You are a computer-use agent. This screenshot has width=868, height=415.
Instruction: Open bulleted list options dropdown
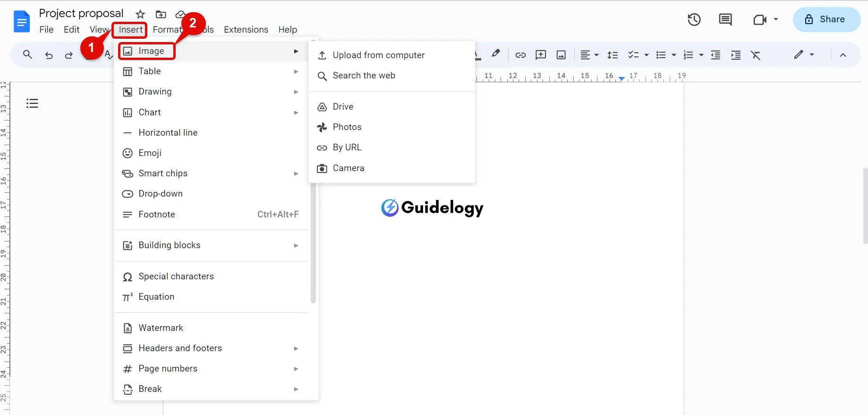pos(674,55)
